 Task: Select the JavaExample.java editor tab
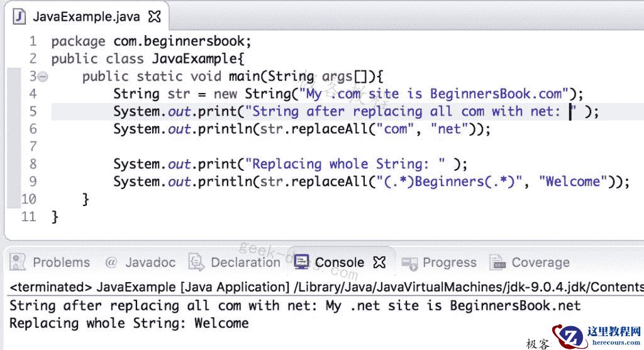(86, 16)
